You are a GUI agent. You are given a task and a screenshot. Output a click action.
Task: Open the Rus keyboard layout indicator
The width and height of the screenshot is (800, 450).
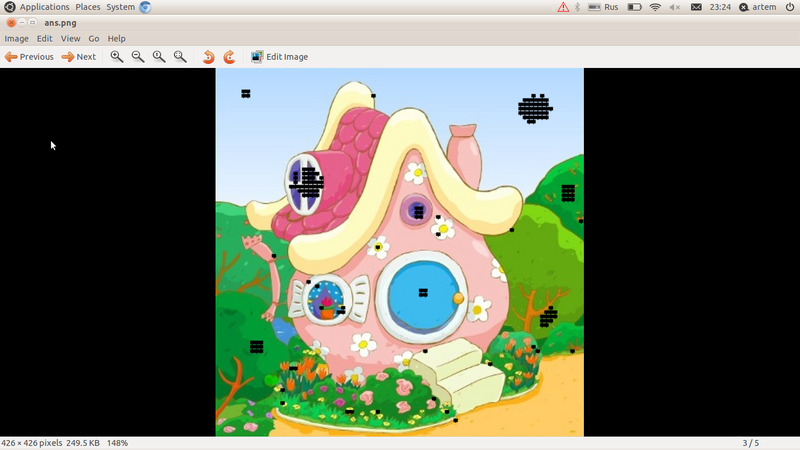[603, 7]
